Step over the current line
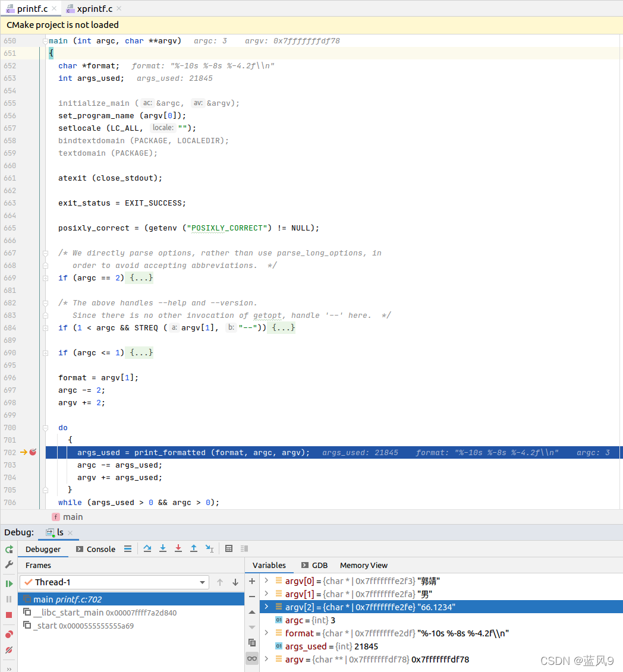Image resolution: width=623 pixels, height=672 pixels. 147,548
